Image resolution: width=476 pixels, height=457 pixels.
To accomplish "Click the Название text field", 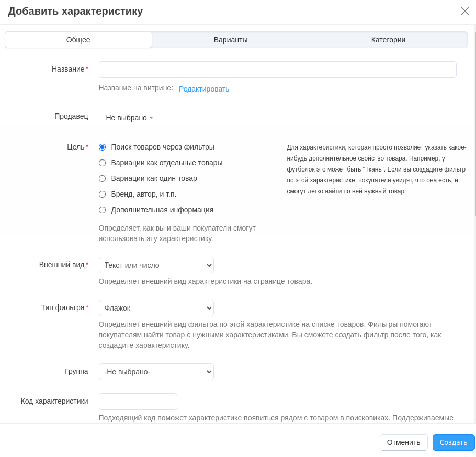I will tap(277, 70).
